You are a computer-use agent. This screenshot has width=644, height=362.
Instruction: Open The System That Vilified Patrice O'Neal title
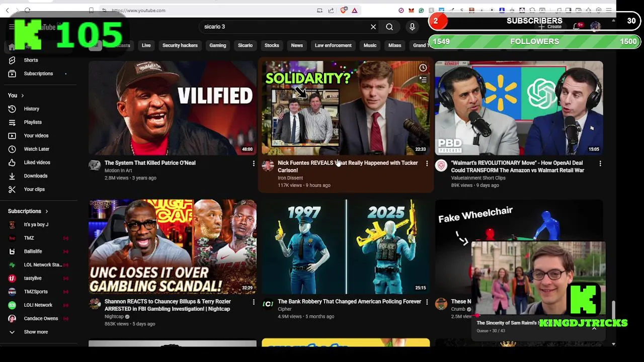pyautogui.click(x=150, y=163)
